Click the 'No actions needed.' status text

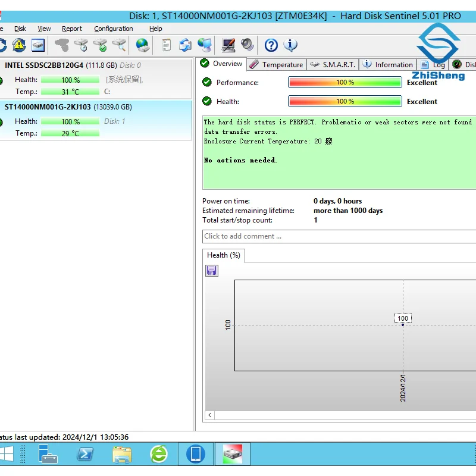tap(240, 160)
